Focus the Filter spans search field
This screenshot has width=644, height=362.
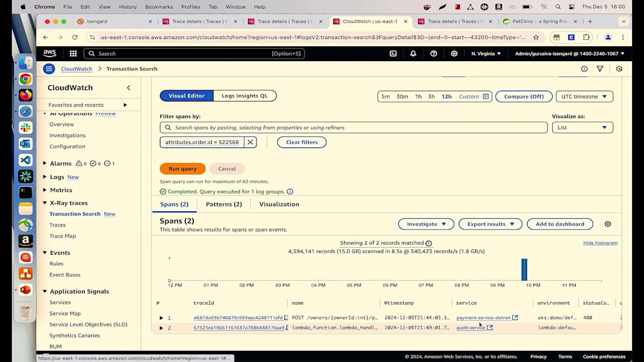(x=354, y=128)
